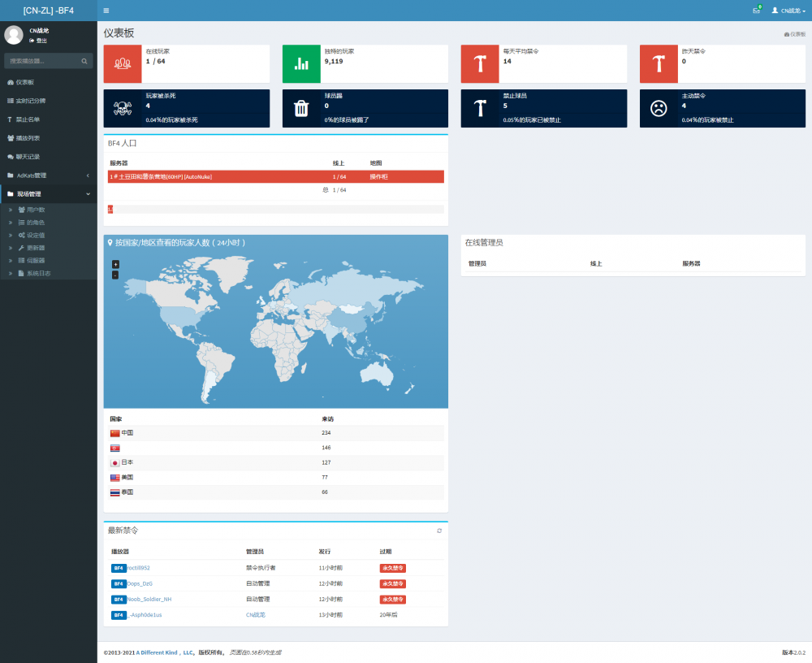The height and width of the screenshot is (663, 812).
Task: Click the skull icon on killed players tile
Action: [123, 108]
